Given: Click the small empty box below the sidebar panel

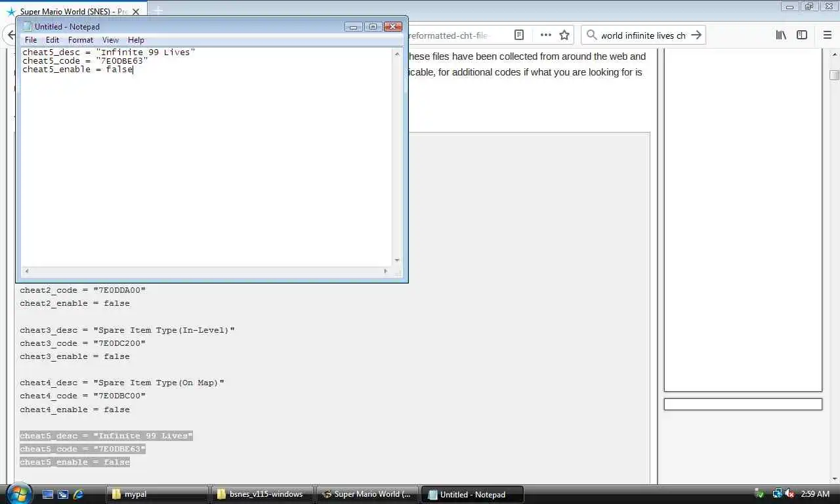Looking at the screenshot, I should [x=743, y=404].
